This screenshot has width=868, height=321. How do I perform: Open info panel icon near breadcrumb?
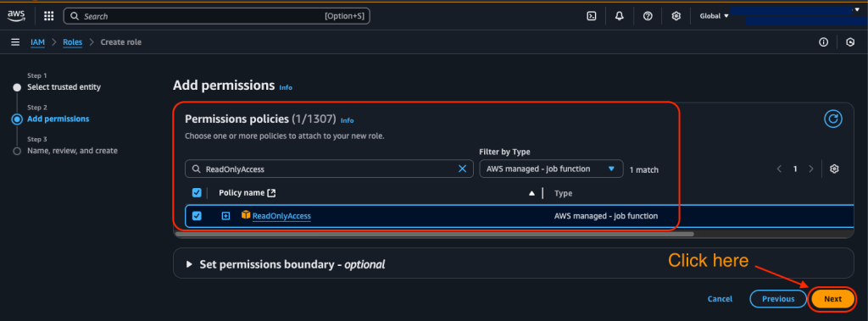click(x=824, y=42)
